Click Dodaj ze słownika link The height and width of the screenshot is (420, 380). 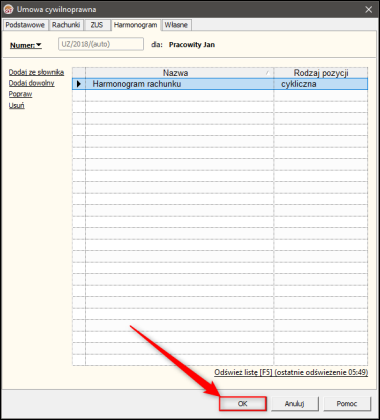36,72
